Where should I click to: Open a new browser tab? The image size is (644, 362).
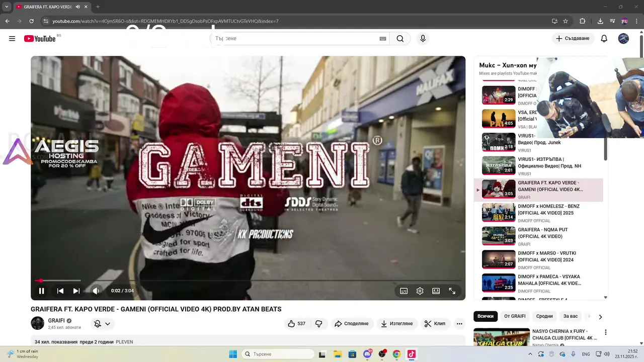point(98,7)
